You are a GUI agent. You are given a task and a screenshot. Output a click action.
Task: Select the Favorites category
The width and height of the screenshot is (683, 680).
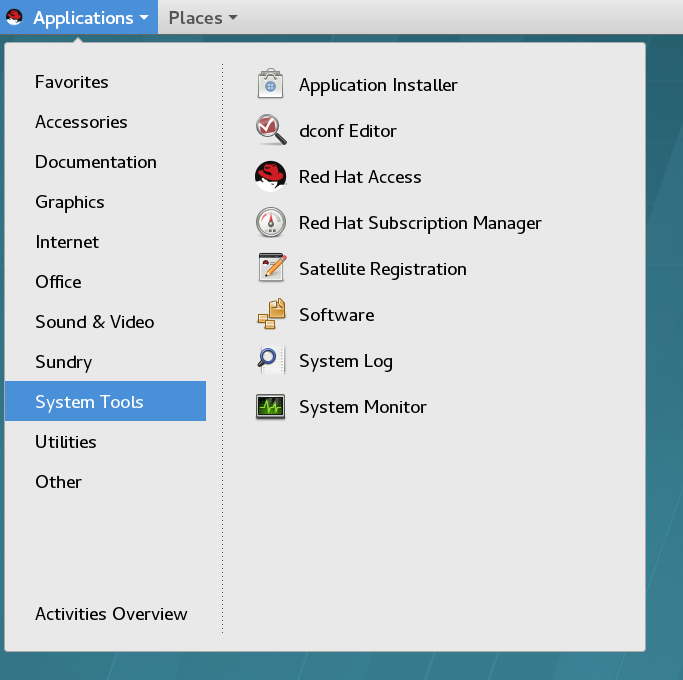(x=72, y=82)
